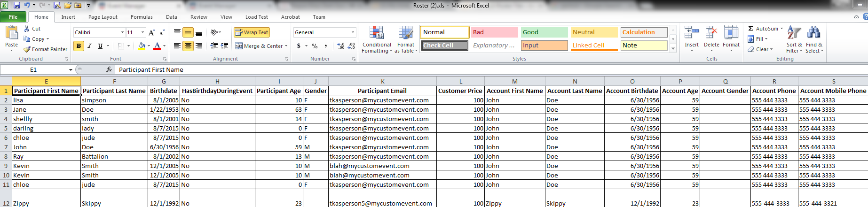Align text to the left
This screenshot has height=207, width=868.
coord(177,46)
